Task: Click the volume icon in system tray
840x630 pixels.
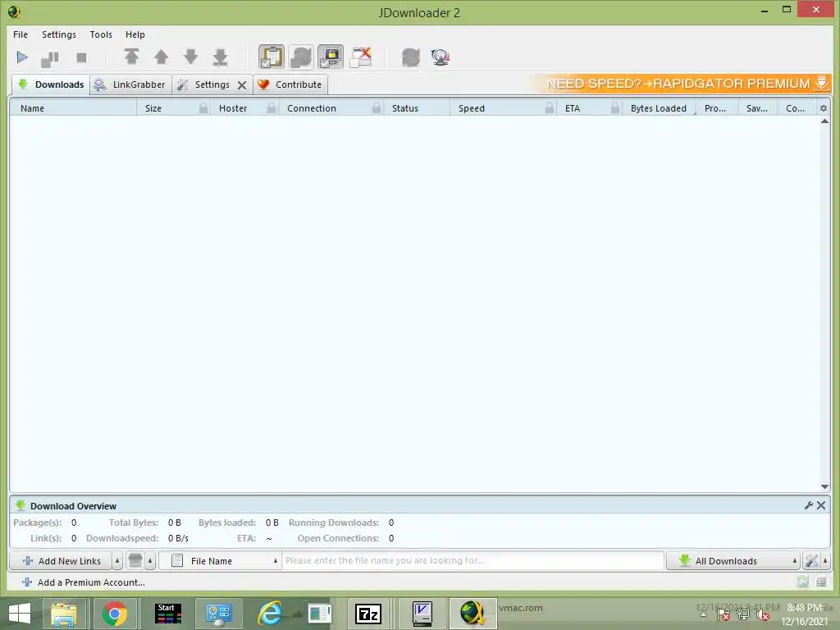Action: (762, 614)
